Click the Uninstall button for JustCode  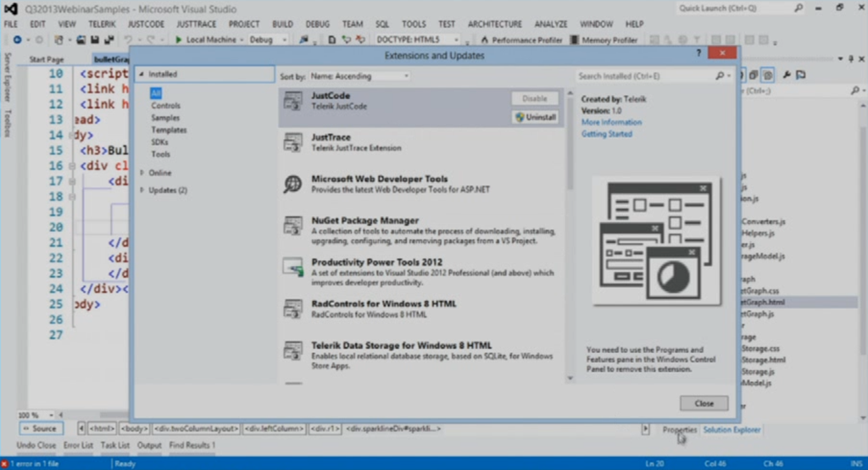(536, 117)
